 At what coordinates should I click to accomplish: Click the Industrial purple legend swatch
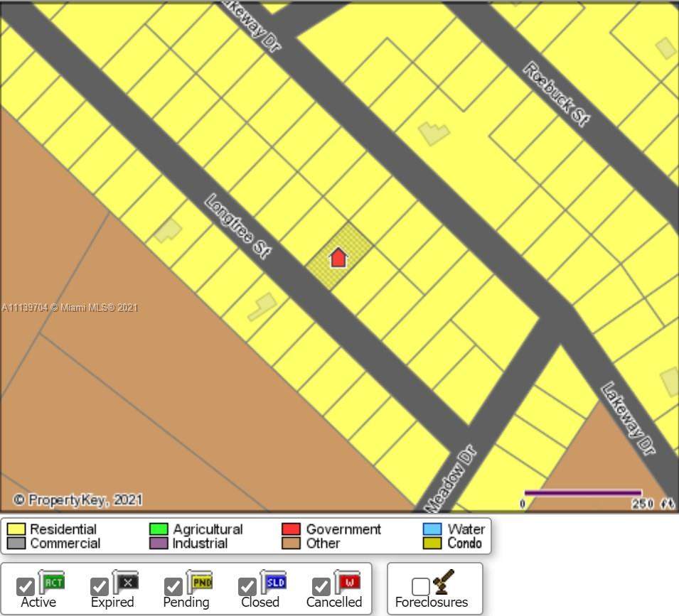click(159, 544)
